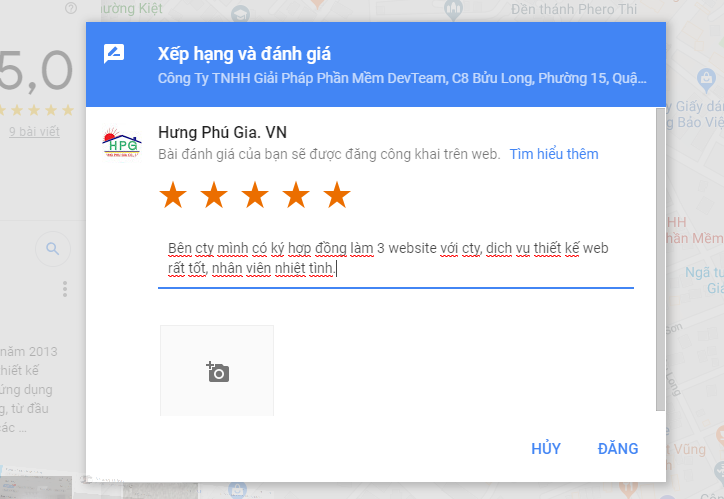
Task: Open the Tìm hiểu thêm link
Action: click(x=554, y=154)
